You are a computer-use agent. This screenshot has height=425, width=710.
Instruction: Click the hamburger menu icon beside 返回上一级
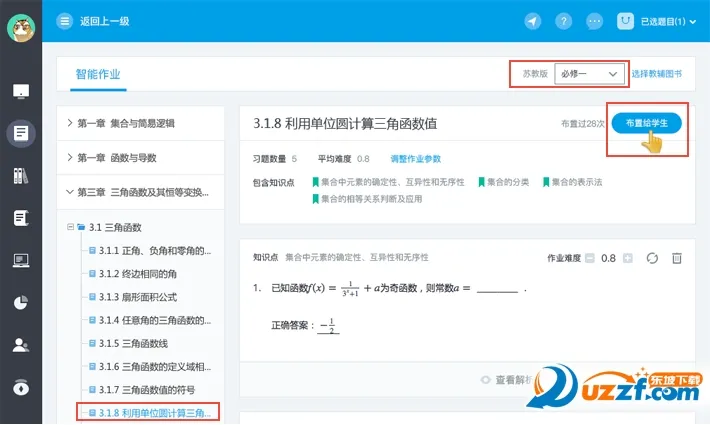point(64,21)
